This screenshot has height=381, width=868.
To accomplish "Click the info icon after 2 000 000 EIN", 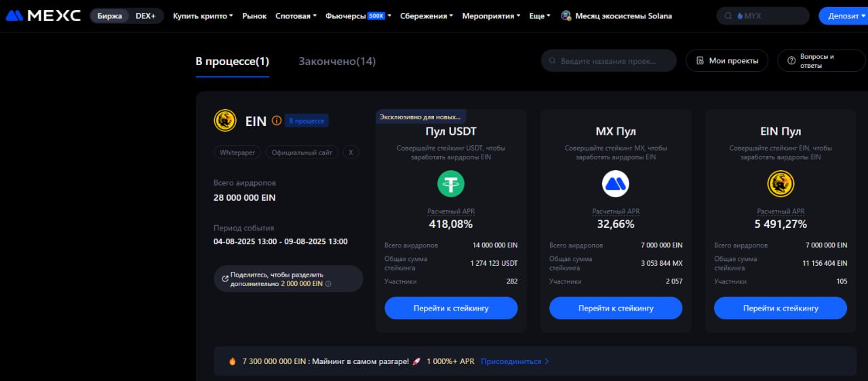I will 328,284.
